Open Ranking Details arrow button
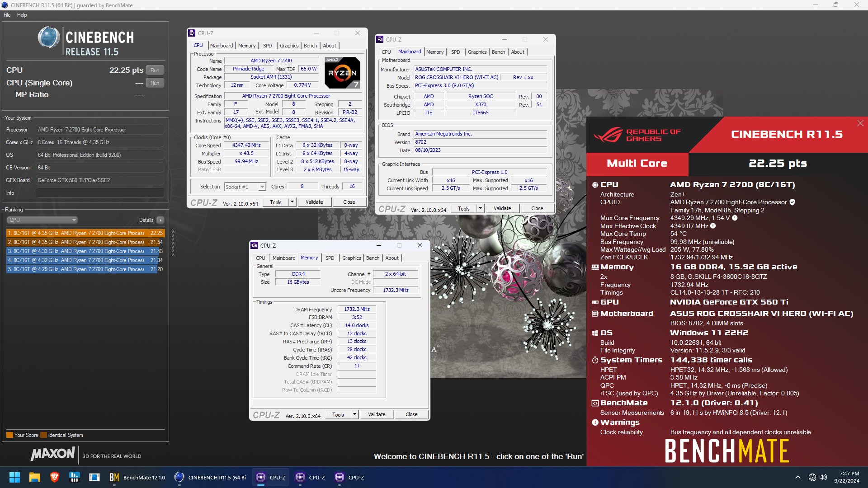The height and width of the screenshot is (488, 868). tap(160, 220)
